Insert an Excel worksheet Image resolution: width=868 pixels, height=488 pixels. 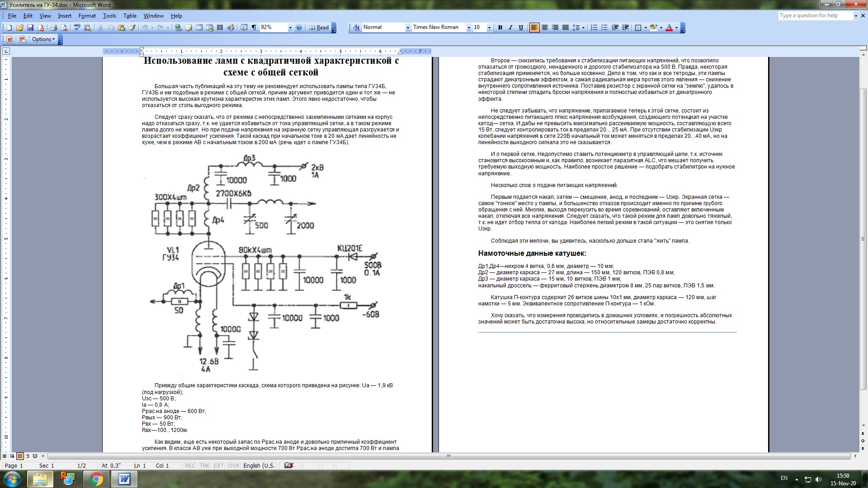(x=210, y=28)
